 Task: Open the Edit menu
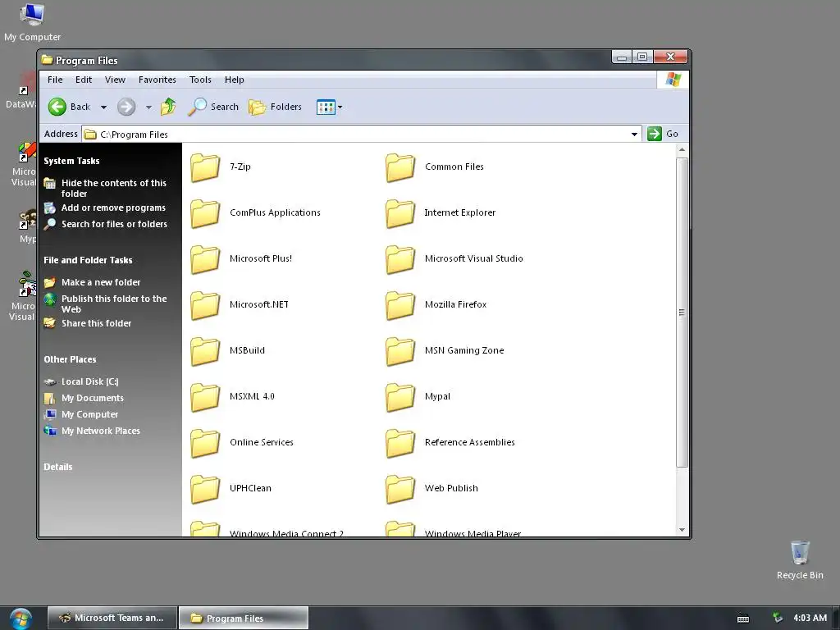tap(84, 80)
